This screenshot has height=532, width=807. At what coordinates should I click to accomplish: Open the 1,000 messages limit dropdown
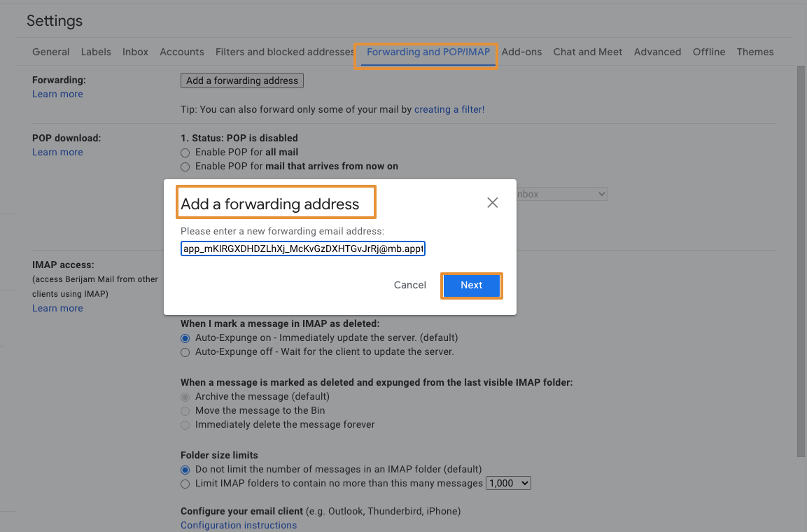(x=509, y=483)
